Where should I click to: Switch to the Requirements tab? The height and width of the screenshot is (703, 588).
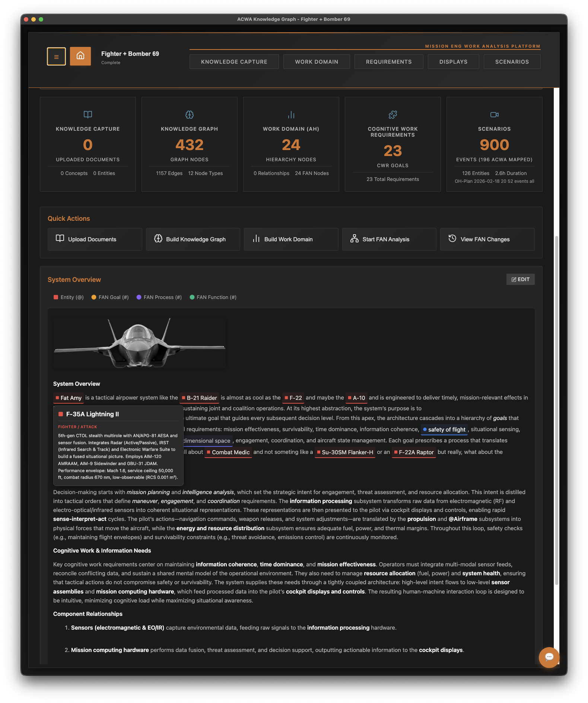click(389, 62)
